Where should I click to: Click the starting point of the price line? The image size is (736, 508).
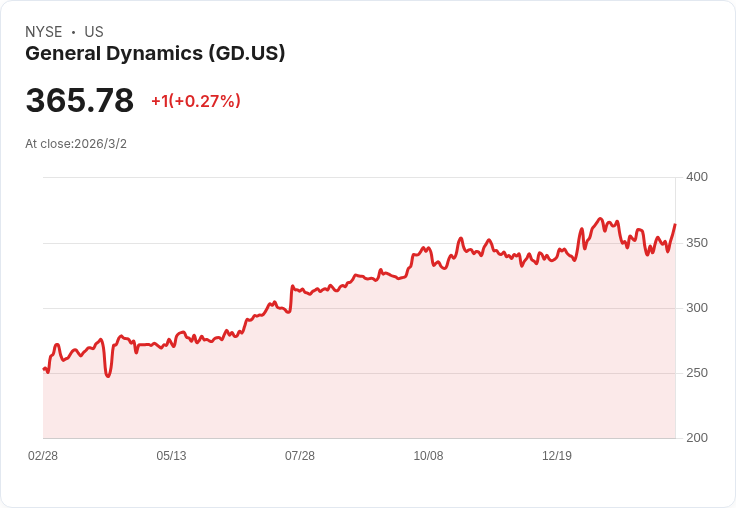pos(44,369)
